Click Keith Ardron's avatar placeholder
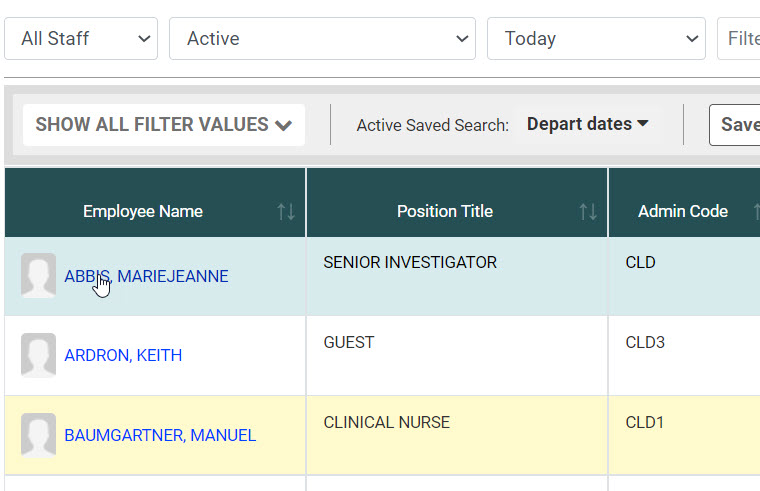The width and height of the screenshot is (760, 491). click(x=39, y=355)
